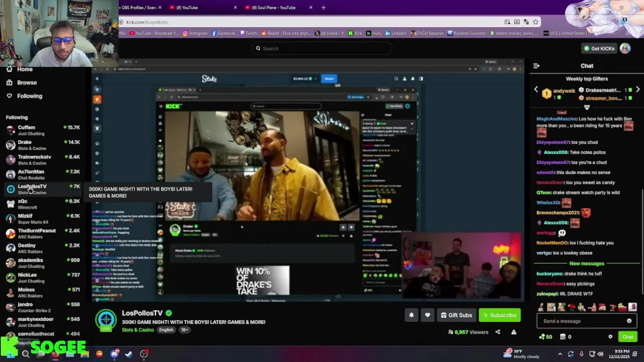Click the LosPollosTV channel avatar below video
Image resolution: width=644 pixels, height=362 pixels.
[106, 320]
